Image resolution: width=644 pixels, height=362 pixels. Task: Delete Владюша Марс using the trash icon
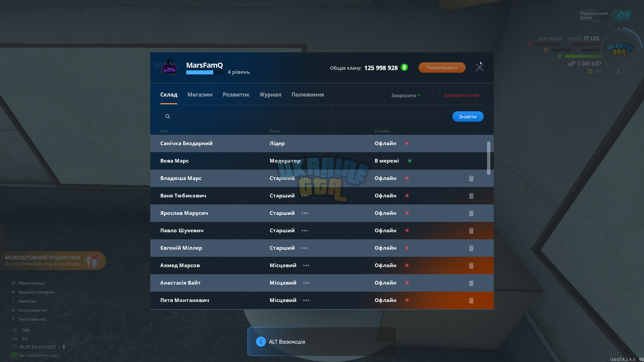pos(471,178)
